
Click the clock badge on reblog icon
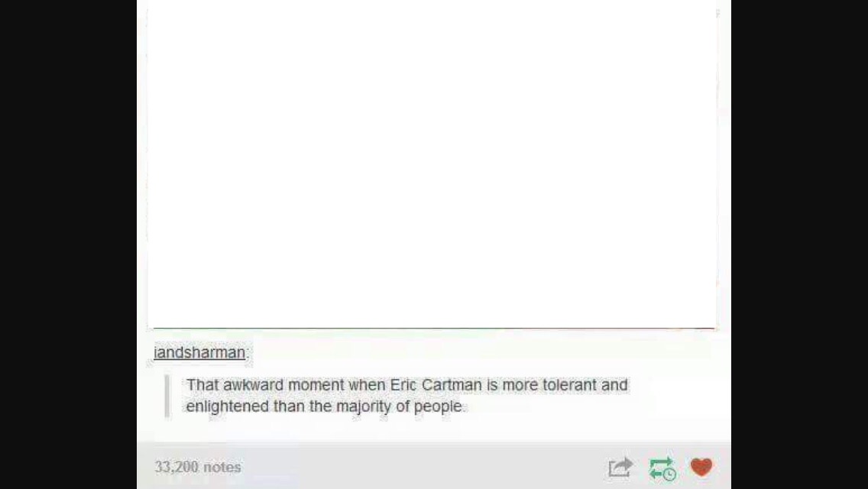(x=669, y=474)
